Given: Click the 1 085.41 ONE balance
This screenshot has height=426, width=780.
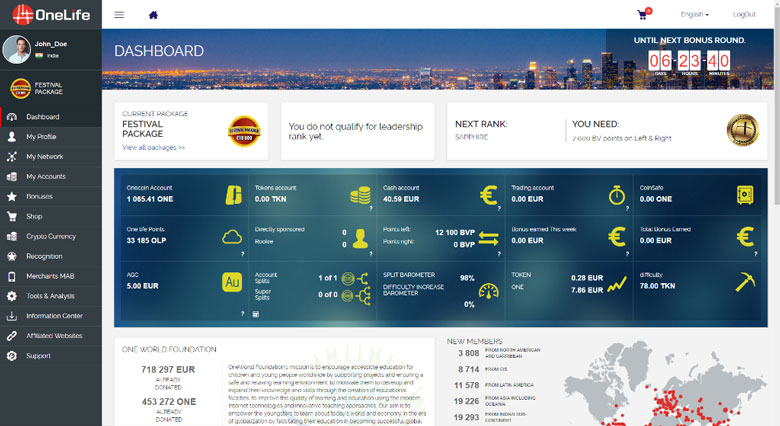Looking at the screenshot, I should [150, 199].
